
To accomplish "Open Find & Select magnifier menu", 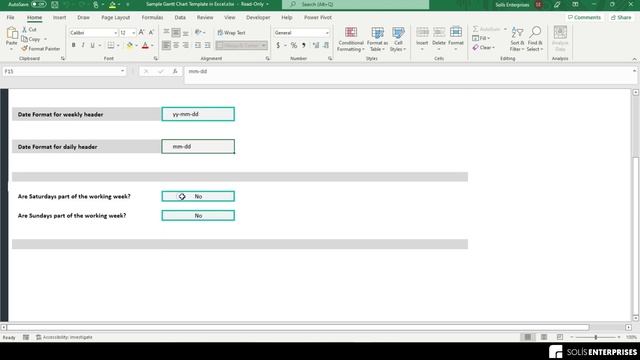I will pos(535,39).
